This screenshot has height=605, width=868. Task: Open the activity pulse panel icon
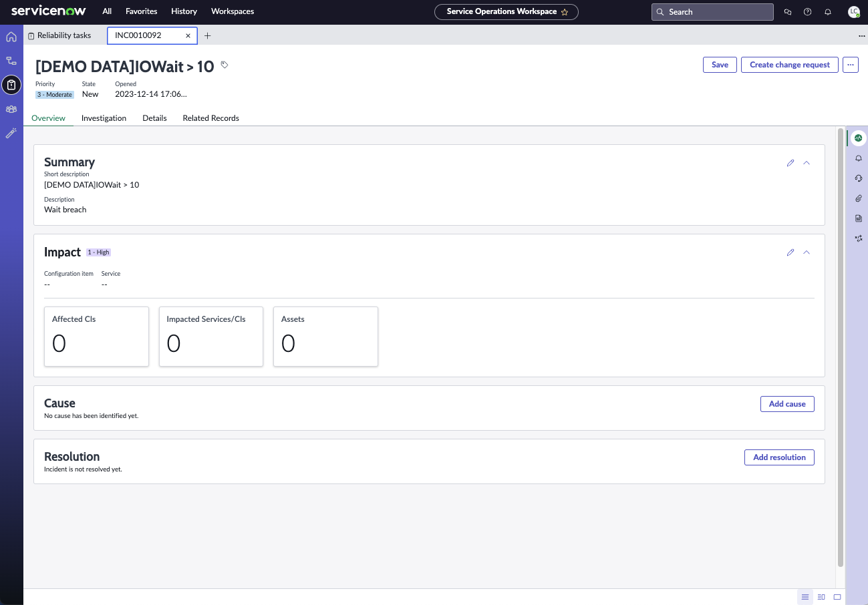[x=859, y=138]
